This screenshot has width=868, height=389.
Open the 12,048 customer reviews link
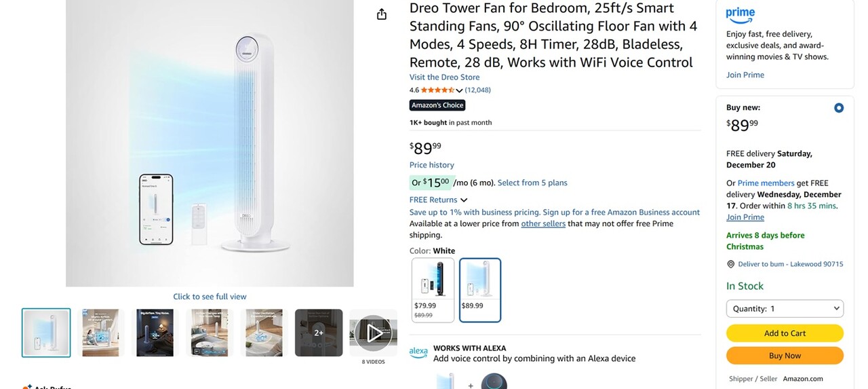coord(477,90)
